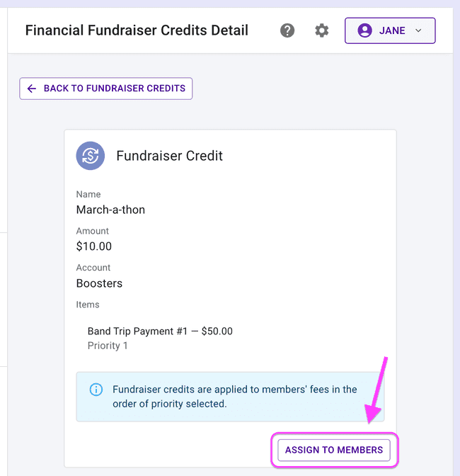Screen dimensions: 460x476
Task: Click the Financial Fundraiser Credits Detail title
Action: pyautogui.click(x=137, y=30)
